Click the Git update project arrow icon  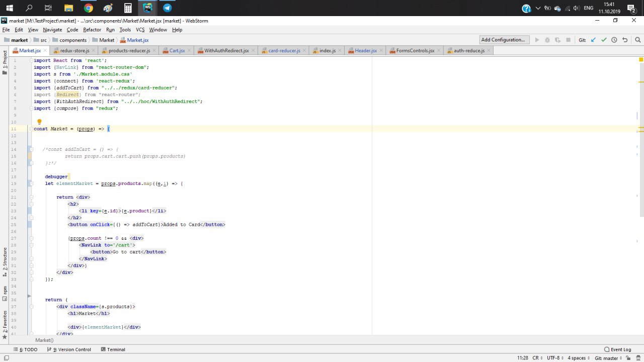coord(593,40)
